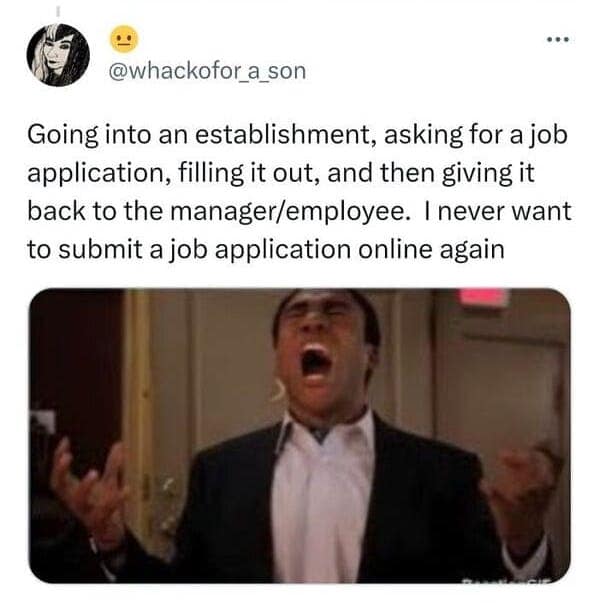
Task: Click the GIF watermark in bottom corner
Action: click(507, 580)
